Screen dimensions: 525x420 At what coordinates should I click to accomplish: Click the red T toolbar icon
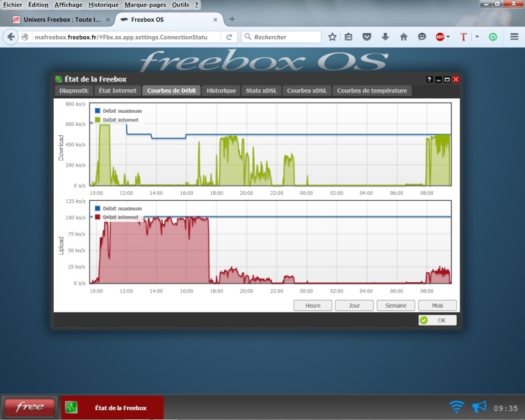pyautogui.click(x=463, y=37)
